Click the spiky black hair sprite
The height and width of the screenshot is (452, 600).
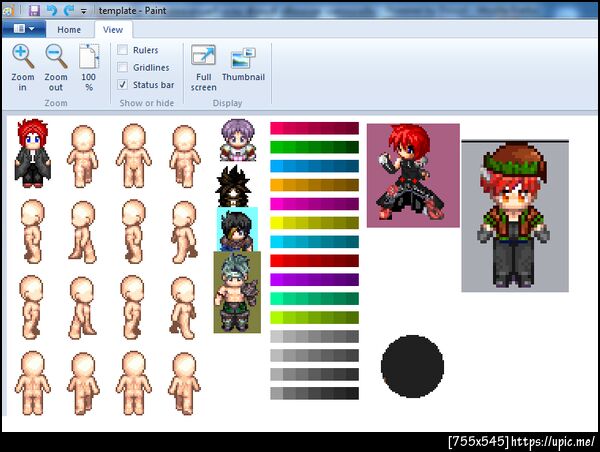click(x=233, y=186)
